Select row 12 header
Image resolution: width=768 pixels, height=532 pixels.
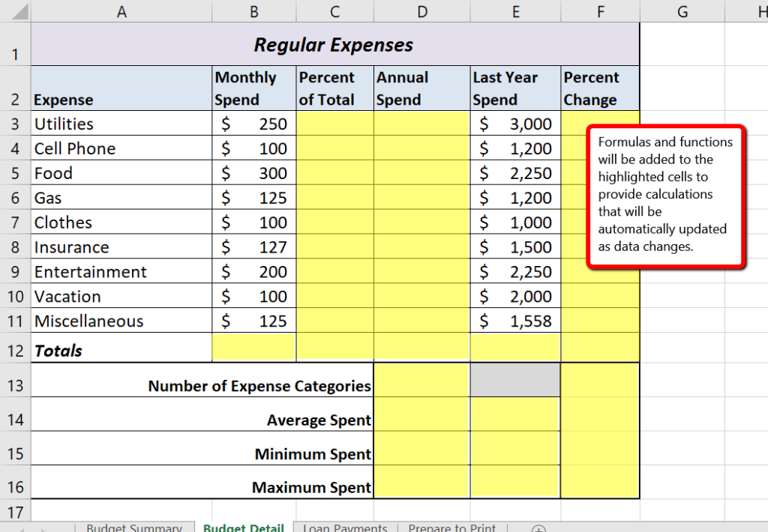tap(15, 351)
